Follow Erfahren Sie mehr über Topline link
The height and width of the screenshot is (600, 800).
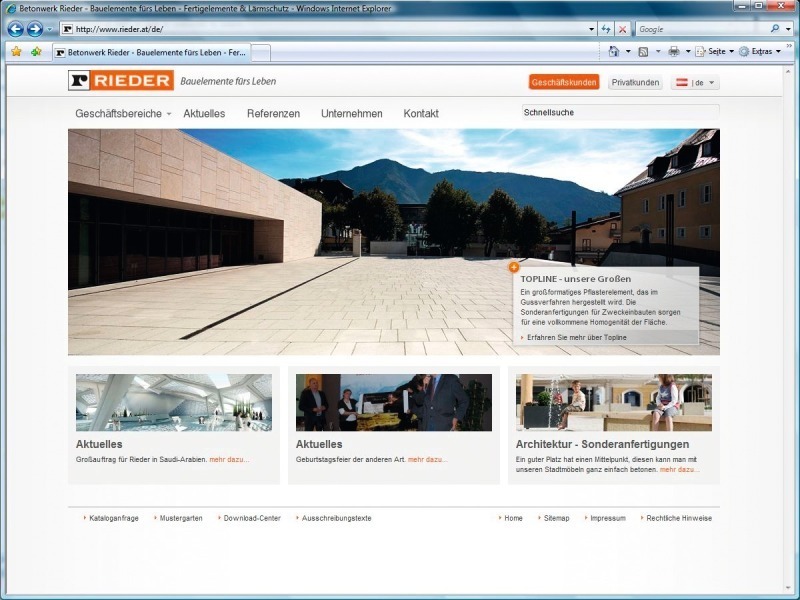pos(577,337)
